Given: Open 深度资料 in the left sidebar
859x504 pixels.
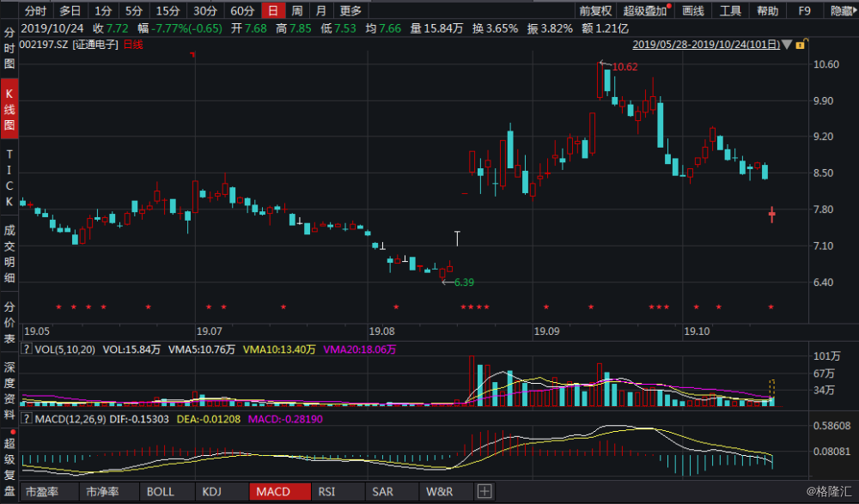Looking at the screenshot, I should point(9,391).
